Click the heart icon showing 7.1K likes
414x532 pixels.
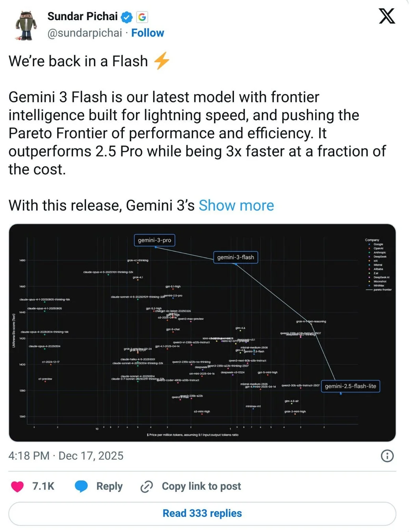coord(17,486)
